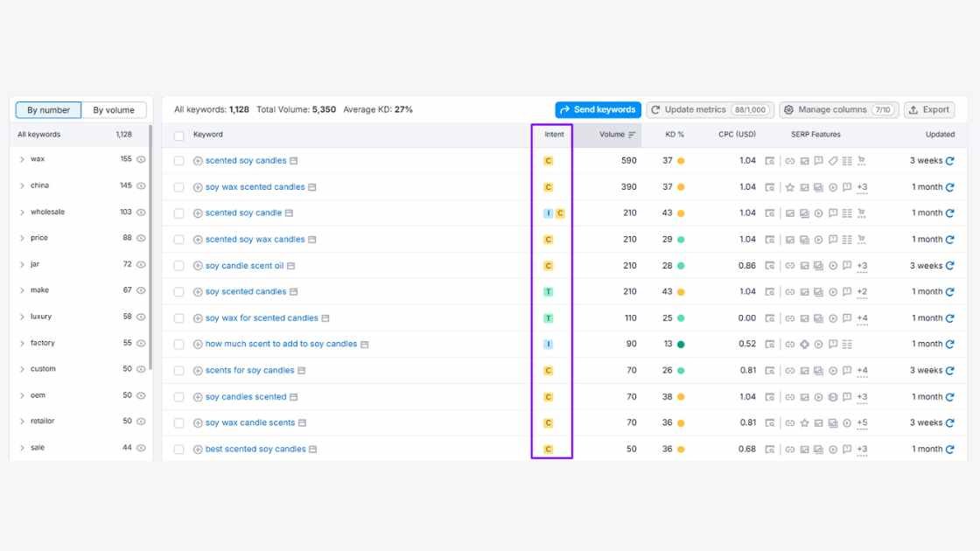Screen dimensions: 980x551
Task: Click shopping SERP feature icon in scented soy candles row
Action: click(x=861, y=161)
